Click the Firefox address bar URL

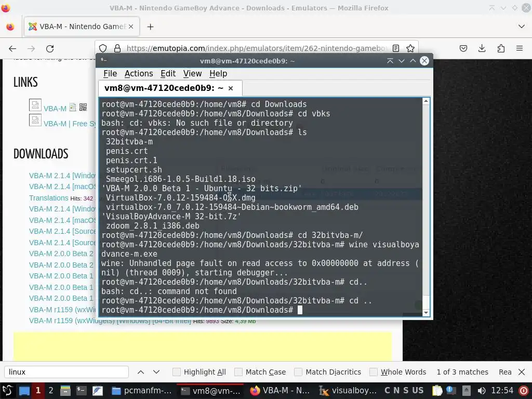256,48
